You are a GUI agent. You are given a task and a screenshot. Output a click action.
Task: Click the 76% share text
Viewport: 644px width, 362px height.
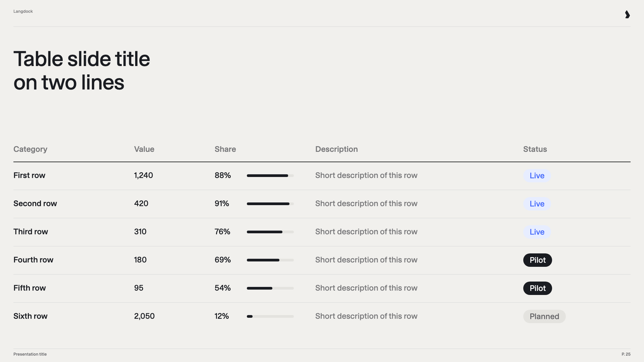point(222,232)
